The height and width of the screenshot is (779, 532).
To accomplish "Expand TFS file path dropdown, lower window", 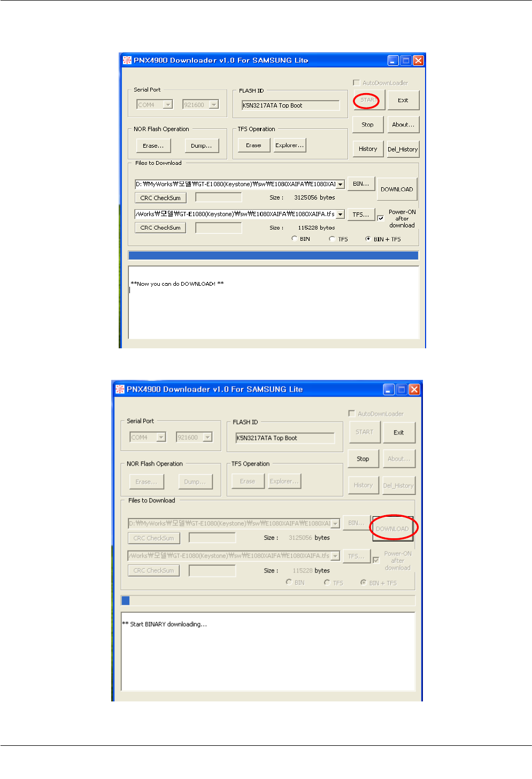I will click(335, 556).
